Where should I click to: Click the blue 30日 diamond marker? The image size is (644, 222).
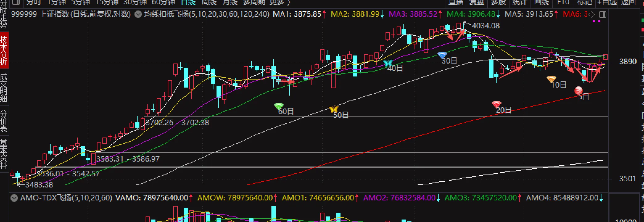pyautogui.click(x=442, y=55)
